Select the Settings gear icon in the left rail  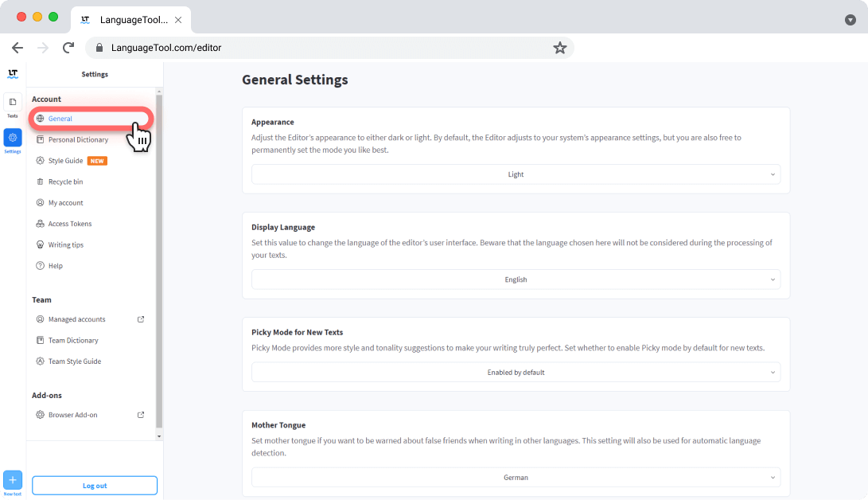point(13,137)
